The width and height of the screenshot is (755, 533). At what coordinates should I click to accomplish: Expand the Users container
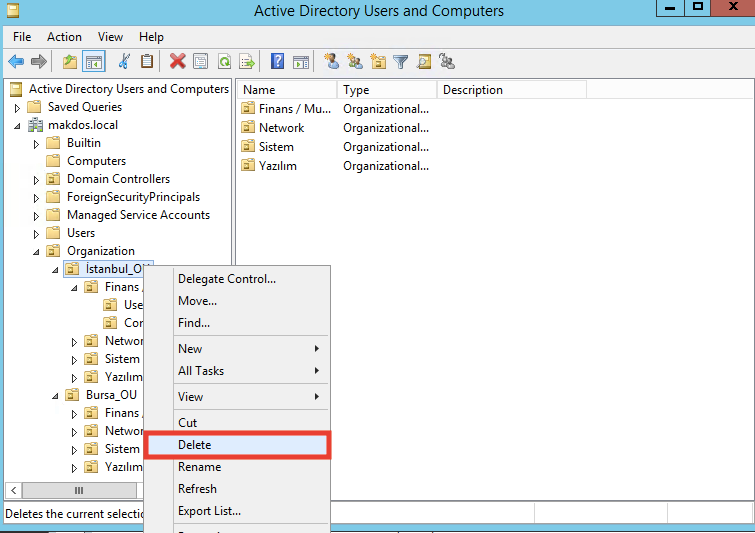pos(36,234)
